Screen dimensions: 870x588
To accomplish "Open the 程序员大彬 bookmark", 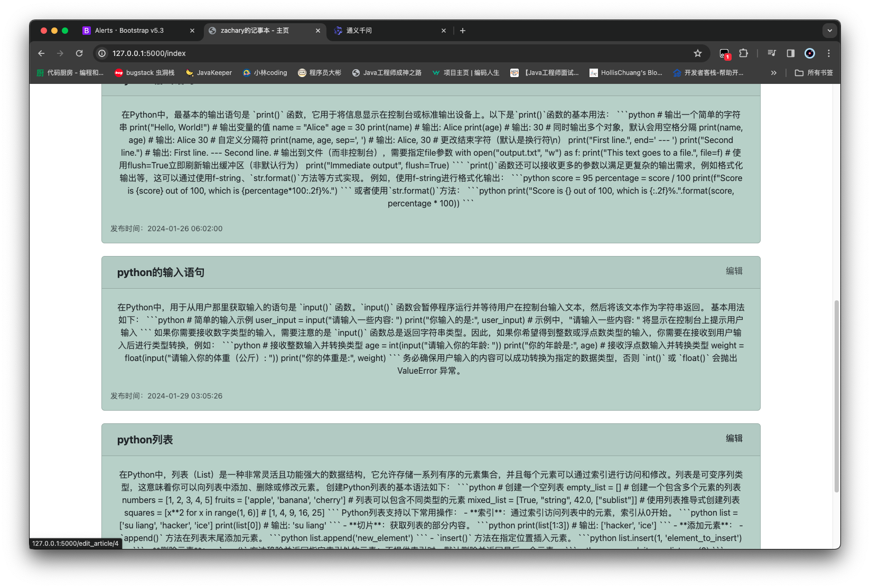I will click(320, 73).
